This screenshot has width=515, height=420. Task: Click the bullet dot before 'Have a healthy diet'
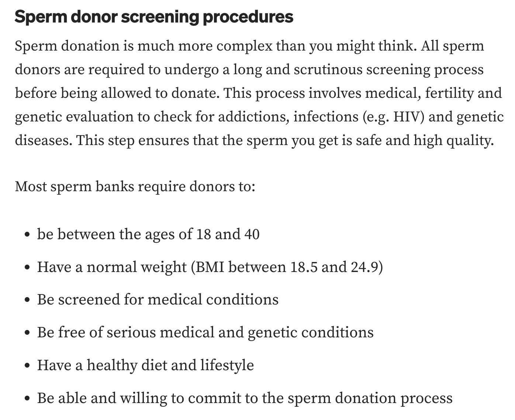(27, 366)
